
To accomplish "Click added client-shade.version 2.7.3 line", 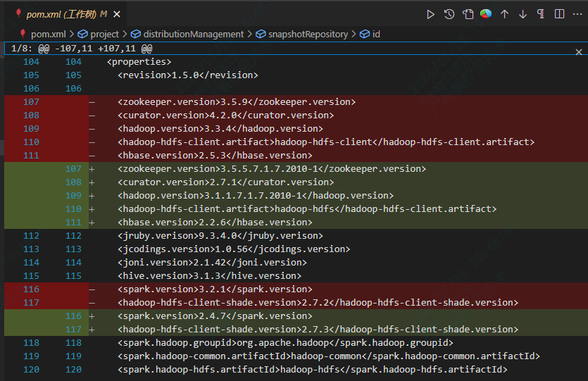I will [x=318, y=330].
